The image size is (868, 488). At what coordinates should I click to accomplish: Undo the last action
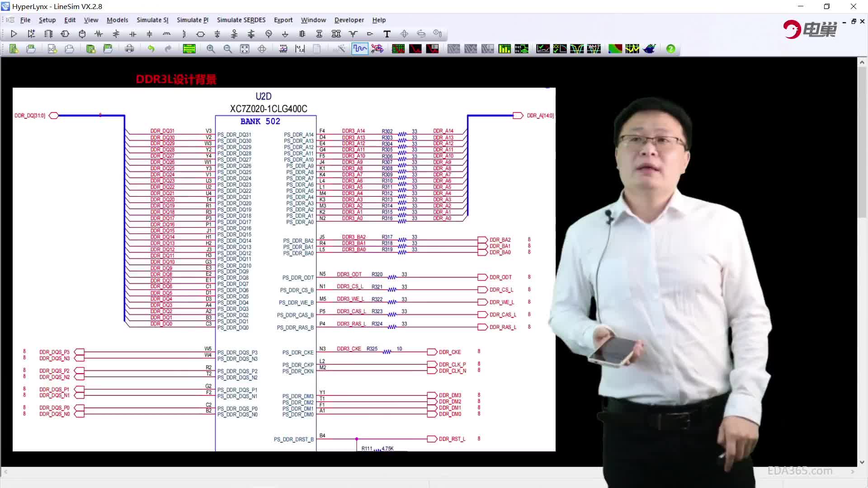tap(151, 49)
